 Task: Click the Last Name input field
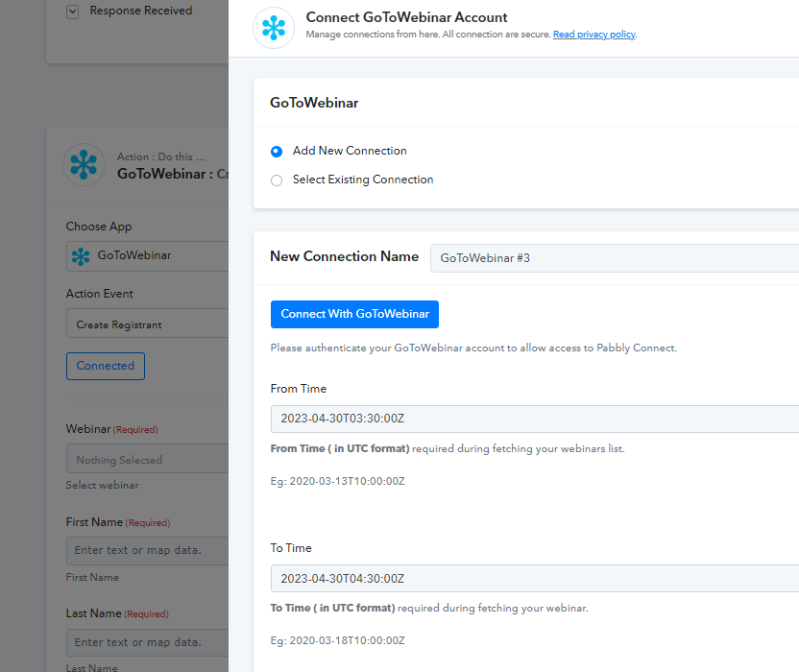(147, 642)
